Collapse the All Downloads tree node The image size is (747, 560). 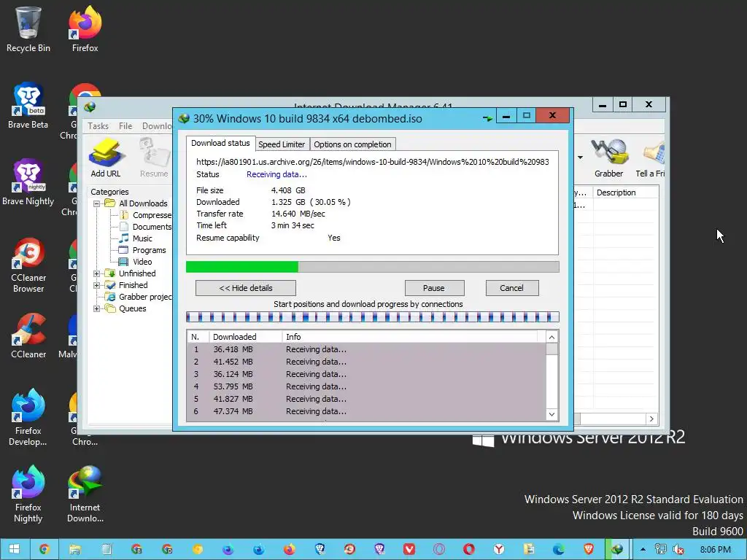(x=97, y=203)
